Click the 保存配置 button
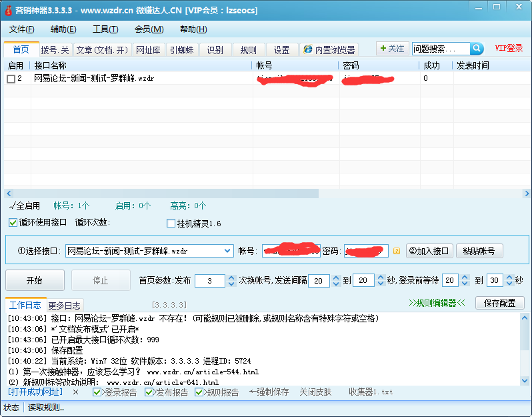 point(500,303)
